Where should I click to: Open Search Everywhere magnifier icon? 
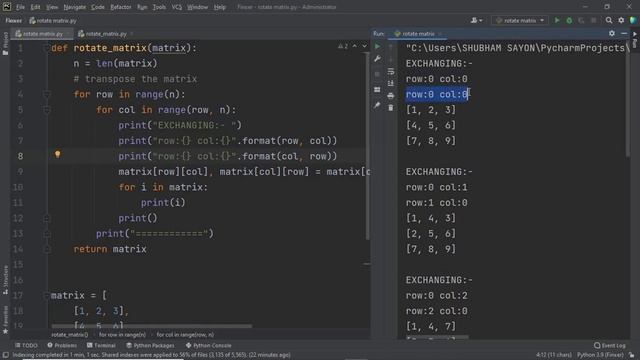(609, 20)
